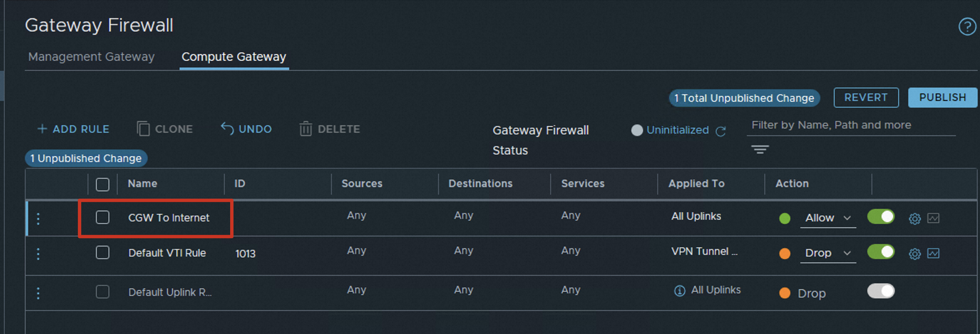Open the Drop action dropdown for VTI rule

(x=828, y=253)
